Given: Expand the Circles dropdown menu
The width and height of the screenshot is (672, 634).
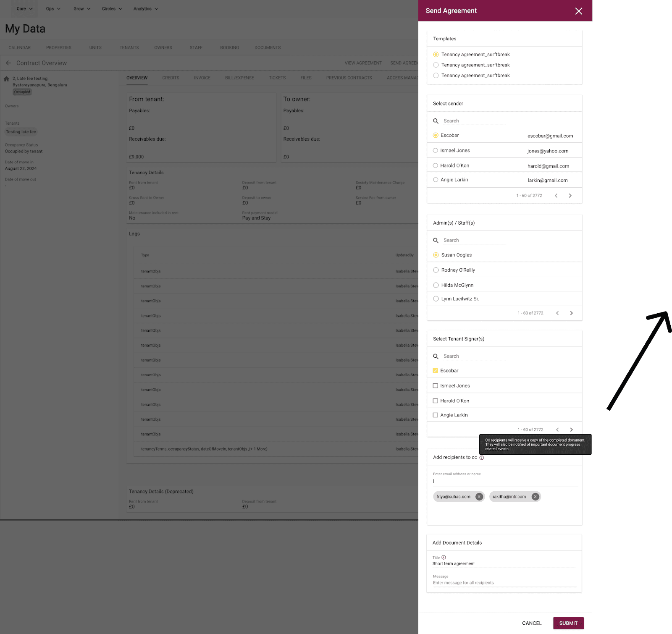Looking at the screenshot, I should [112, 9].
